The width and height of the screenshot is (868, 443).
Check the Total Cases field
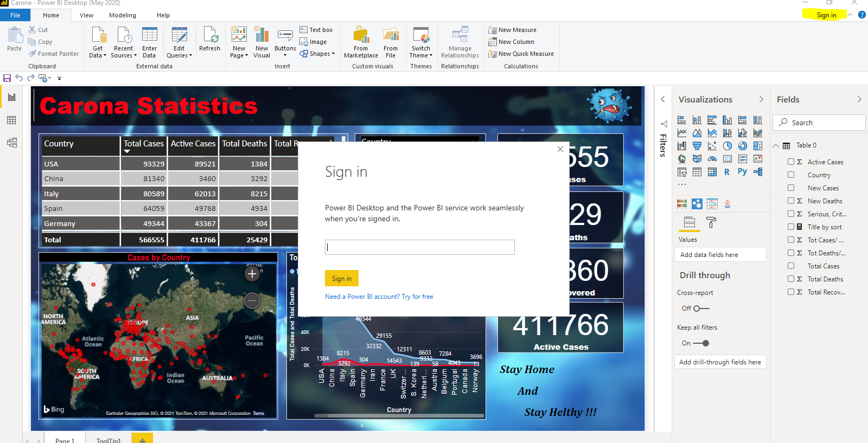791,266
